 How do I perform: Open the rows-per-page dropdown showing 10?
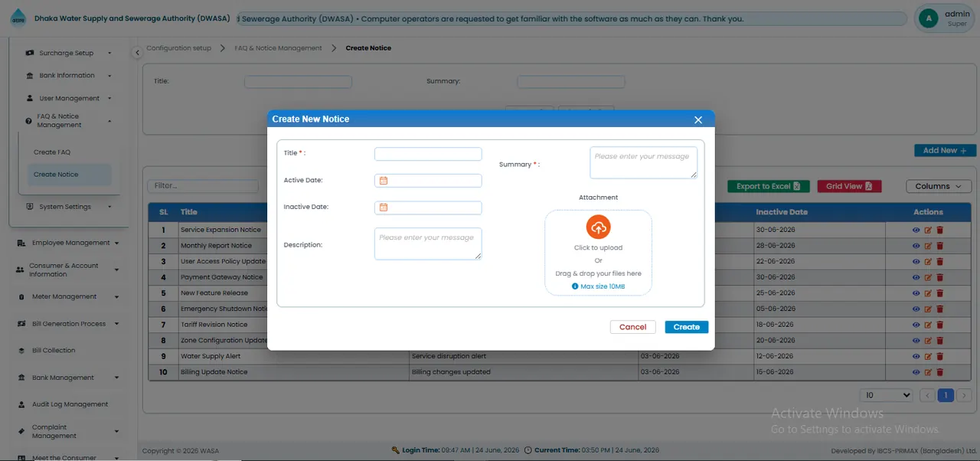tap(887, 395)
